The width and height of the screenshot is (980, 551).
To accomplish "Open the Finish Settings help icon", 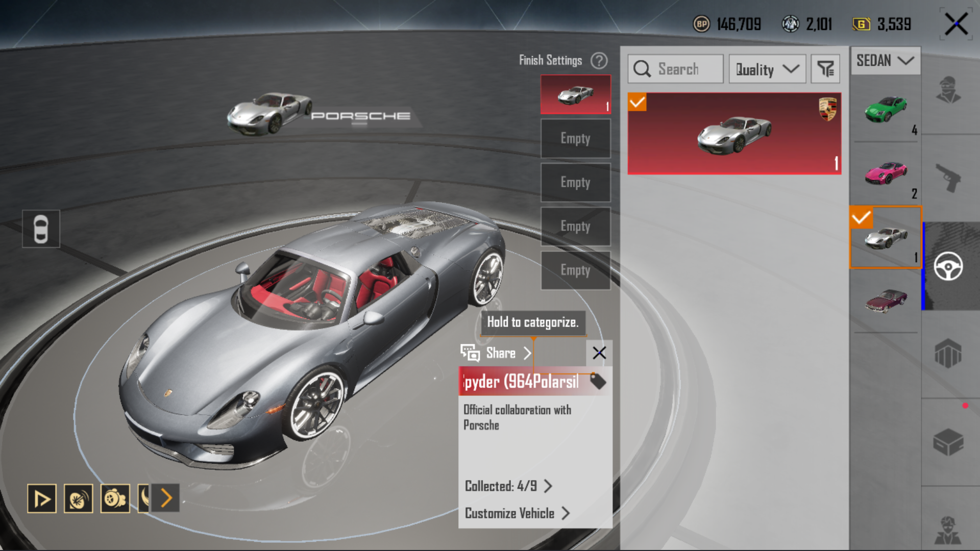I will click(x=599, y=61).
